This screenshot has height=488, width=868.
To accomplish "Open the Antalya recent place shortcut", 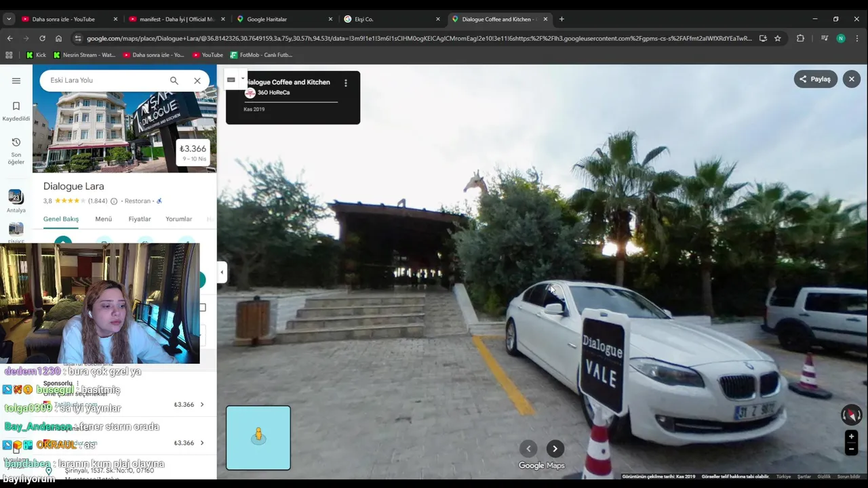I will click(x=16, y=201).
